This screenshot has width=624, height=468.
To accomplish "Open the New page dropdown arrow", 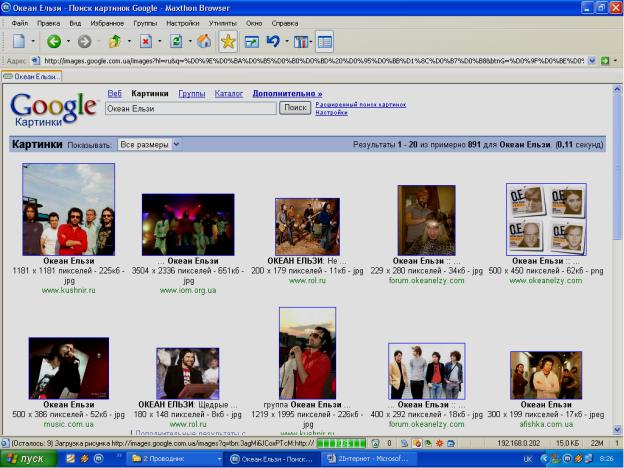I will pos(33,41).
